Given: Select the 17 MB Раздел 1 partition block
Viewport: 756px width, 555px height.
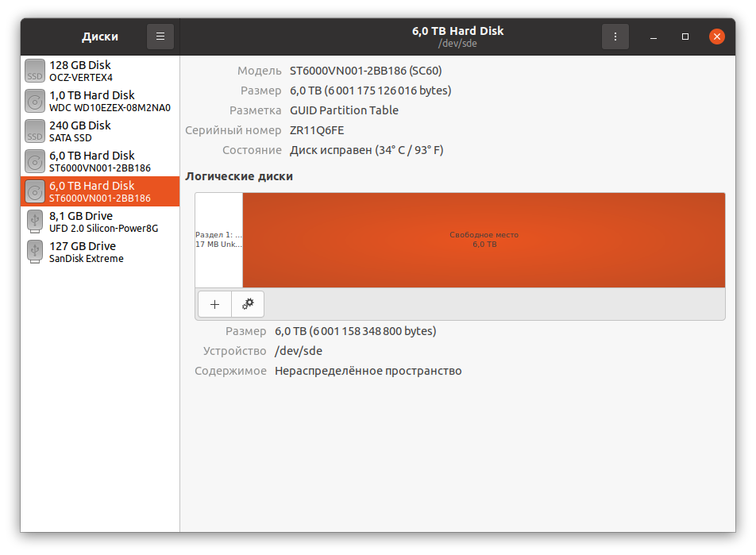Looking at the screenshot, I should 219,240.
